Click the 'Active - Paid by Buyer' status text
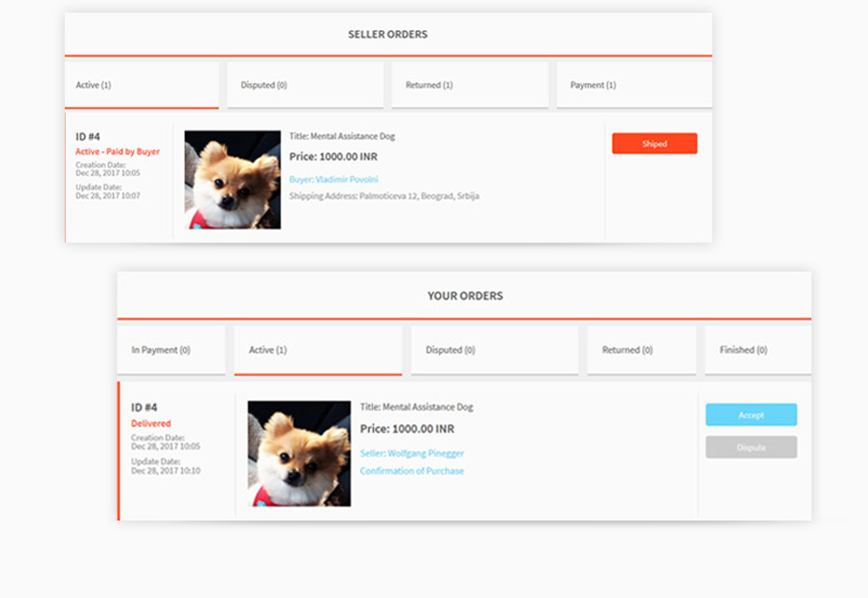This screenshot has width=868, height=598. (118, 151)
